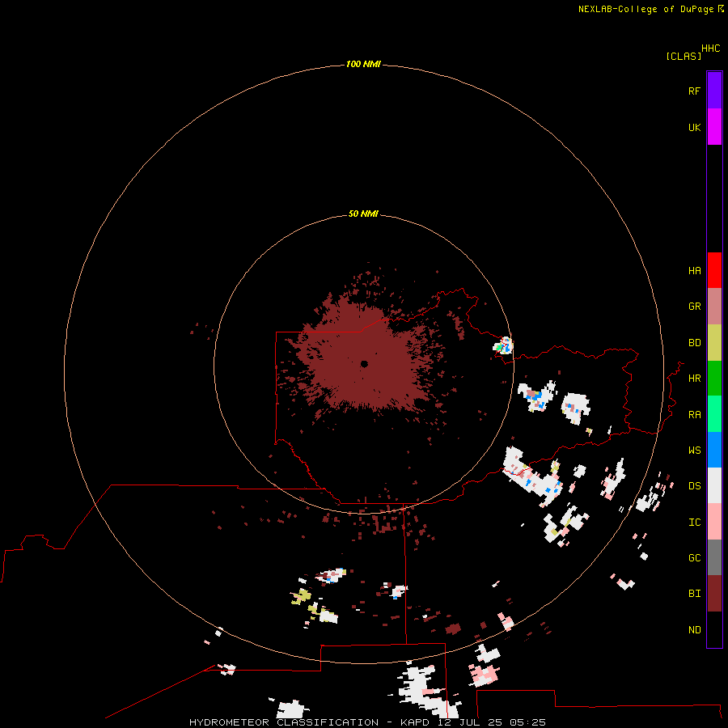Click the ND legend label
This screenshot has height=728, width=728.
pos(694,630)
